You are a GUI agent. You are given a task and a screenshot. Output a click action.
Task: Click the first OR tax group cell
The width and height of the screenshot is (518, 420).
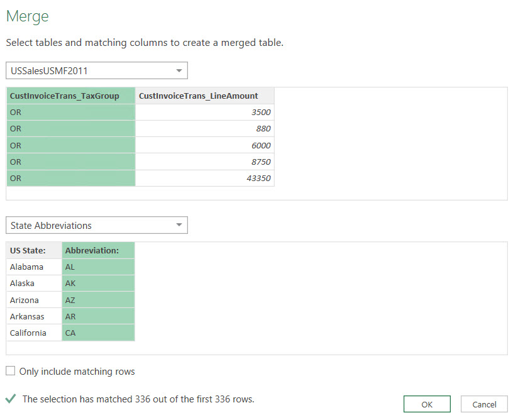coord(71,112)
